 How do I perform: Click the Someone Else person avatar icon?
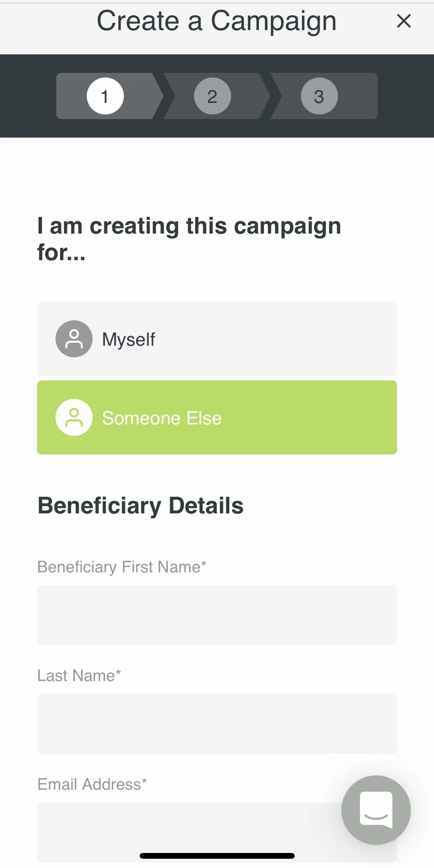[x=74, y=417]
